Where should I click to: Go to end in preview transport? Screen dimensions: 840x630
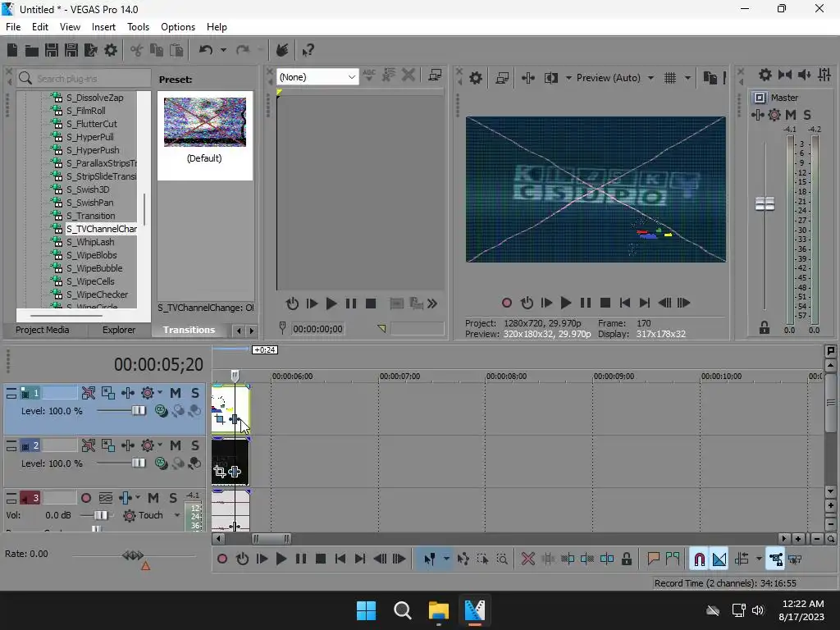click(645, 304)
